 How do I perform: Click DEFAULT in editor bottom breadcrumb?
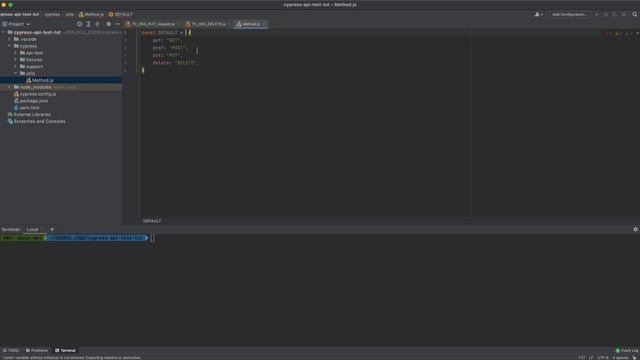tap(152, 221)
